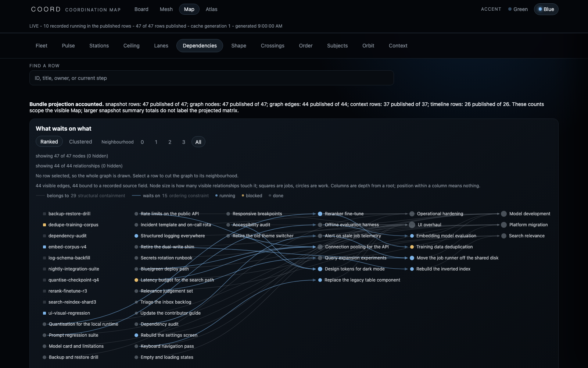Click the 'Alert on stale job telemetry' label
Screen dimensions: 588x368
point(353,236)
